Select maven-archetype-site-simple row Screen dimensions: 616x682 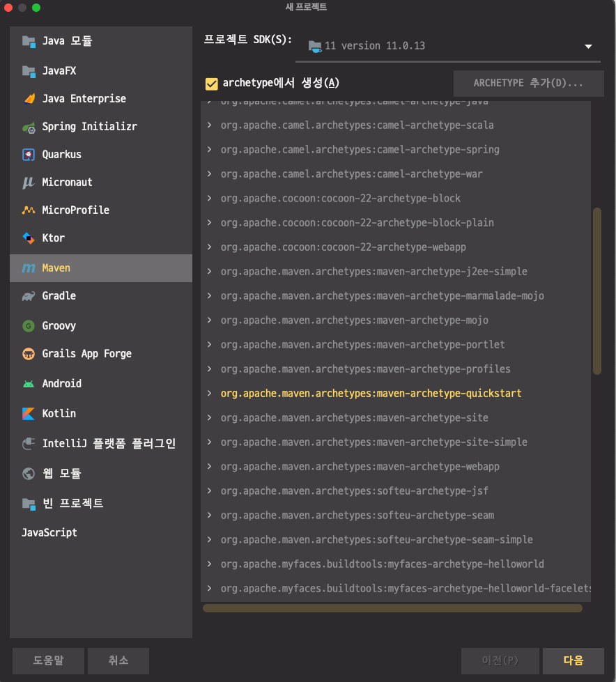pyautogui.click(x=396, y=442)
